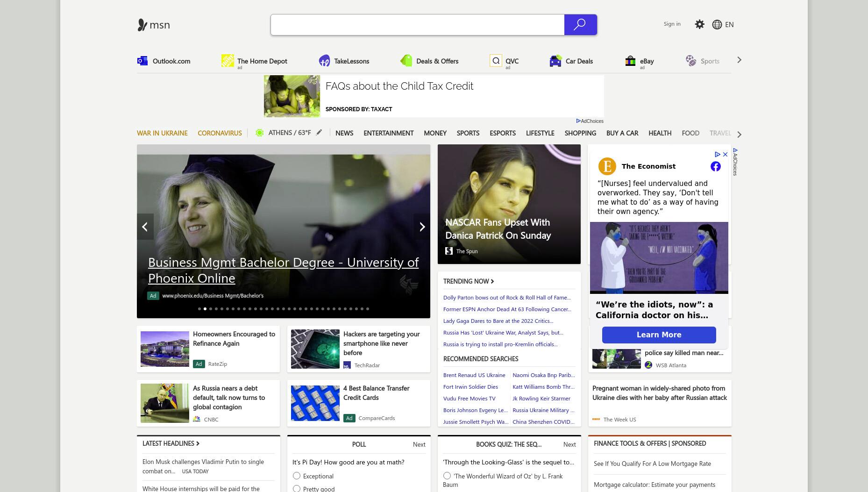Open the War in Ukraine tab

[x=162, y=133]
